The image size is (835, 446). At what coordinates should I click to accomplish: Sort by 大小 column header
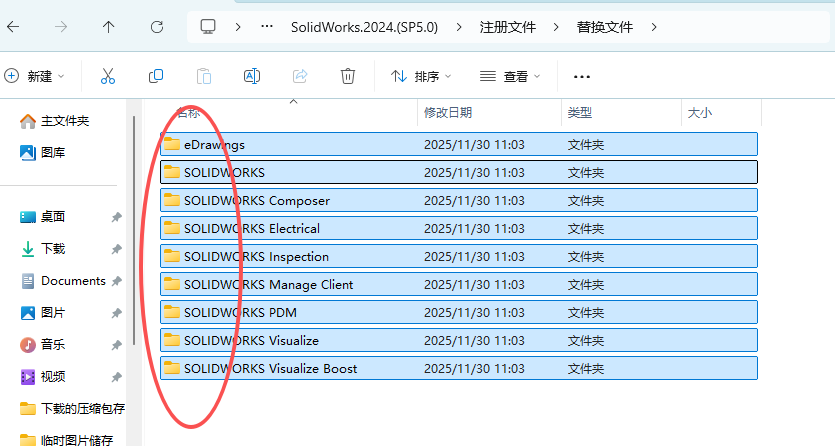(x=700, y=112)
